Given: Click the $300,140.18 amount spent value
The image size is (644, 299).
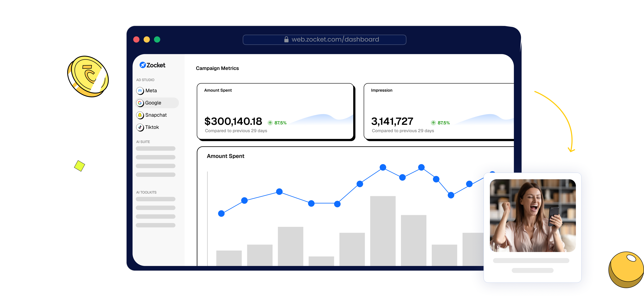Looking at the screenshot, I should [233, 121].
